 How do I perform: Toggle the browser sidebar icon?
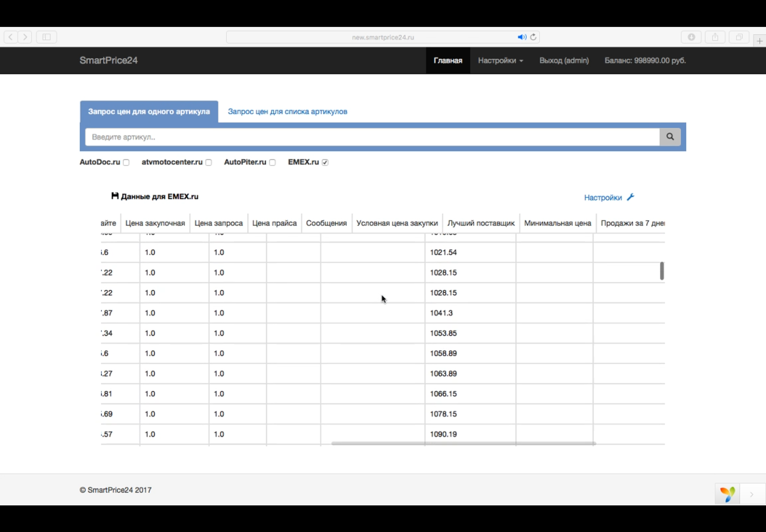(47, 37)
